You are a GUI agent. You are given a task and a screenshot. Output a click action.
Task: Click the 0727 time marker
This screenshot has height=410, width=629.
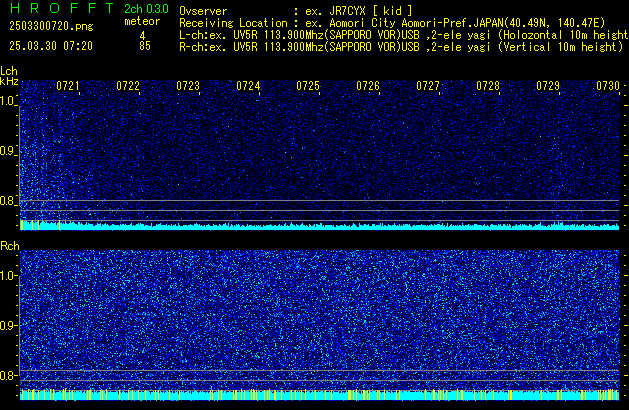point(428,86)
